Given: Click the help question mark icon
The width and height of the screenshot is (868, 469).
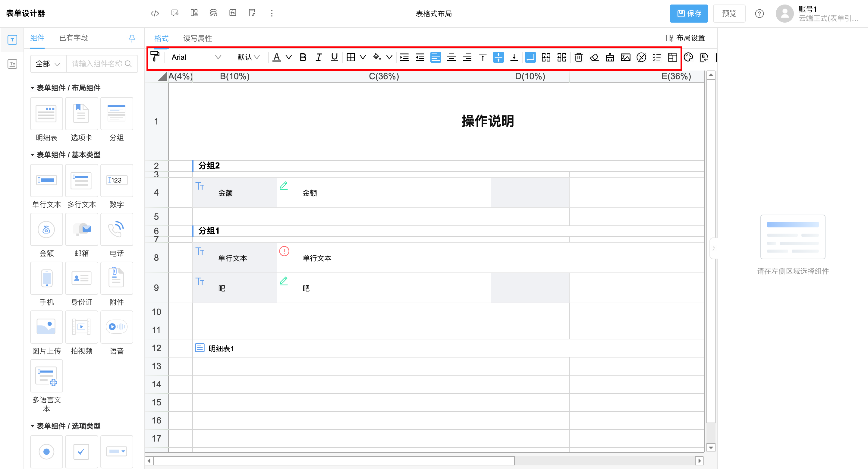Looking at the screenshot, I should [759, 14].
